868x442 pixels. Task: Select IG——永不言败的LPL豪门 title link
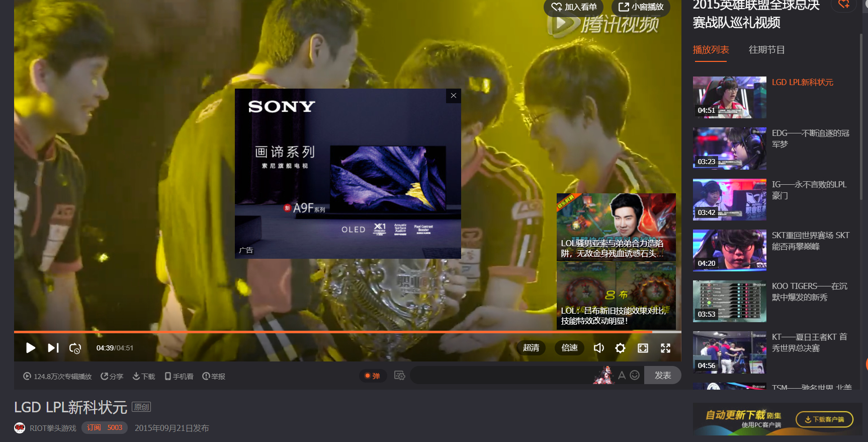[x=809, y=190]
